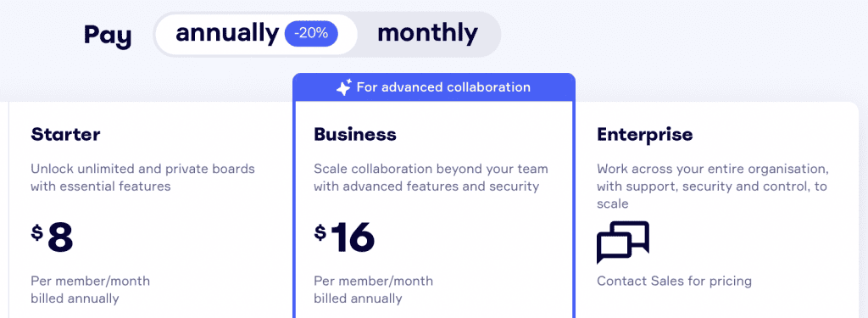The width and height of the screenshot is (868, 318).
Task: Click the Starter plan heading
Action: pyautogui.click(x=65, y=134)
